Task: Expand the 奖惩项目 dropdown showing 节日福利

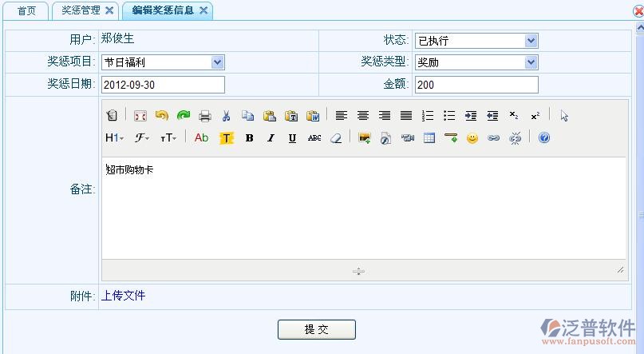Action: point(163,62)
